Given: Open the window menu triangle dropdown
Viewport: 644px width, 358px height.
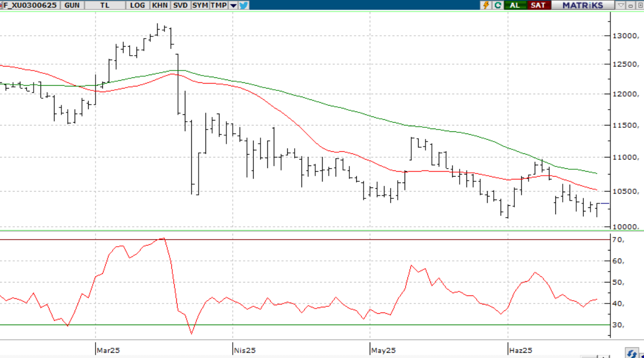Looking at the screenshot, I should pyautogui.click(x=621, y=5).
